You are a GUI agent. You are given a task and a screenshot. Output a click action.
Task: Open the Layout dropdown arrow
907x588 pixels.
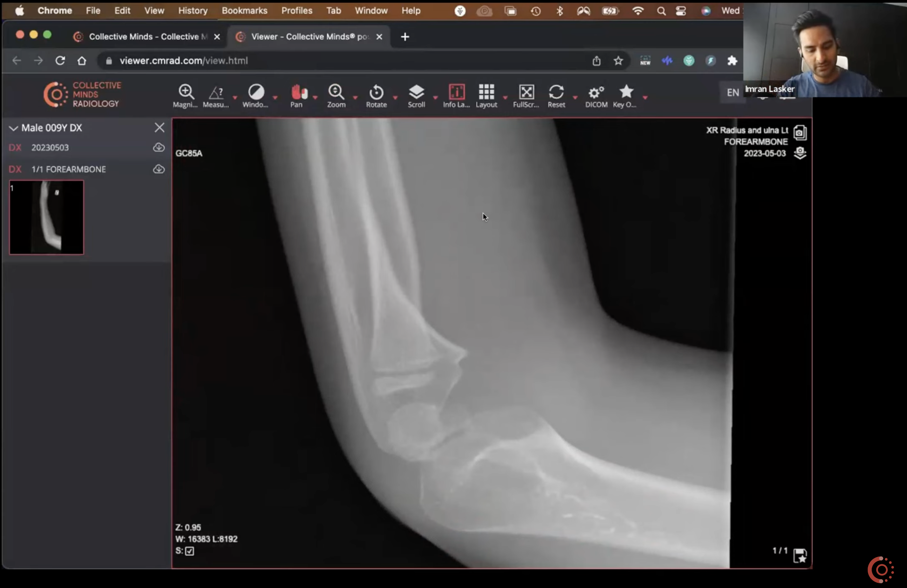click(x=505, y=98)
